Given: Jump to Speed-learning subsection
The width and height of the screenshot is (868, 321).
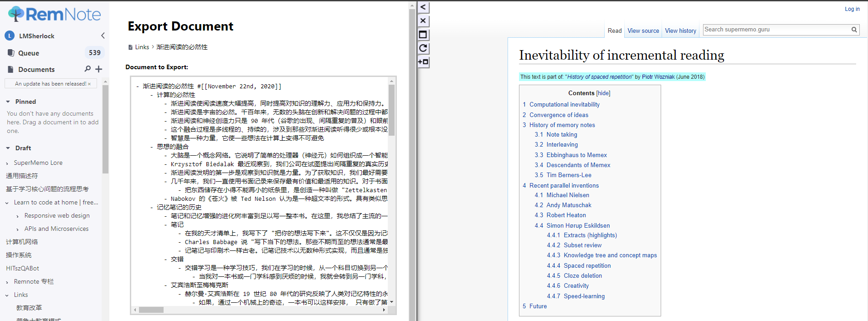Looking at the screenshot, I should click(x=584, y=296).
